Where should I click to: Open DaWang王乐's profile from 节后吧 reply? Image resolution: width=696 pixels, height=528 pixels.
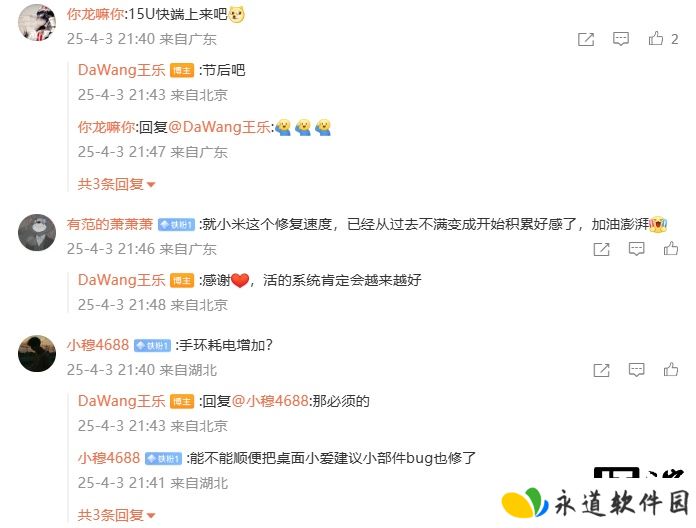coord(121,70)
